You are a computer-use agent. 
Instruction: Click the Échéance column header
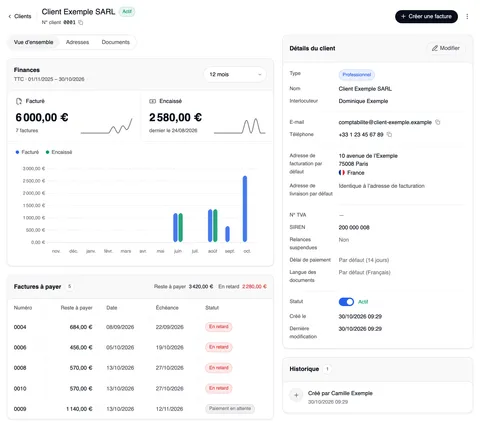coord(167,308)
